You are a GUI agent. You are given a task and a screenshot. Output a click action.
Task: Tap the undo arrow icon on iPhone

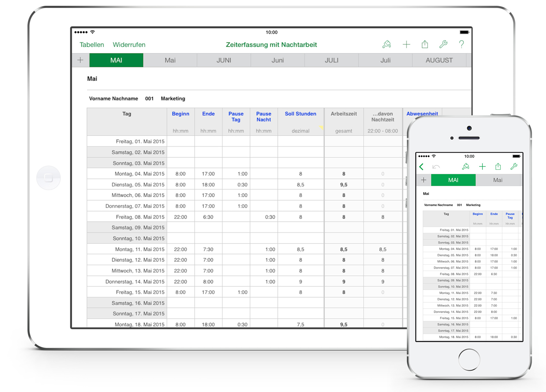(436, 167)
